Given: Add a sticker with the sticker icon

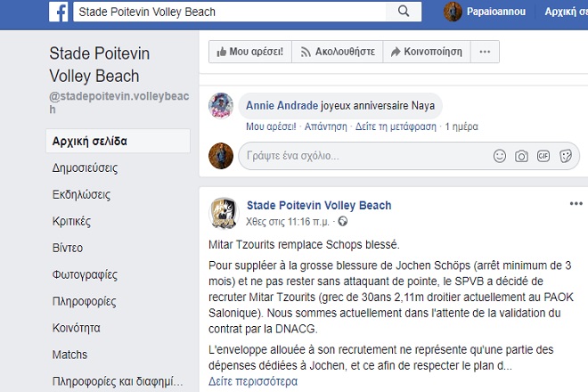Looking at the screenshot, I should (566, 156).
